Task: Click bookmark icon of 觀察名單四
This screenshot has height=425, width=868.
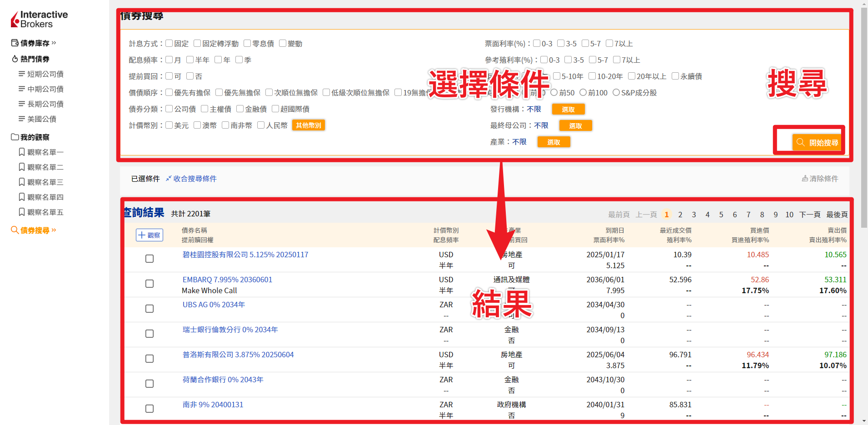Action: pos(21,197)
